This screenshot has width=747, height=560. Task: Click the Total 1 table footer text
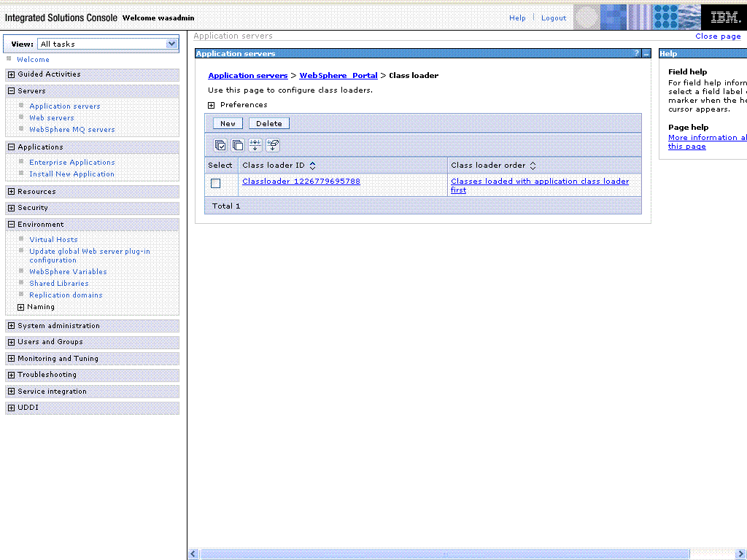click(x=226, y=206)
